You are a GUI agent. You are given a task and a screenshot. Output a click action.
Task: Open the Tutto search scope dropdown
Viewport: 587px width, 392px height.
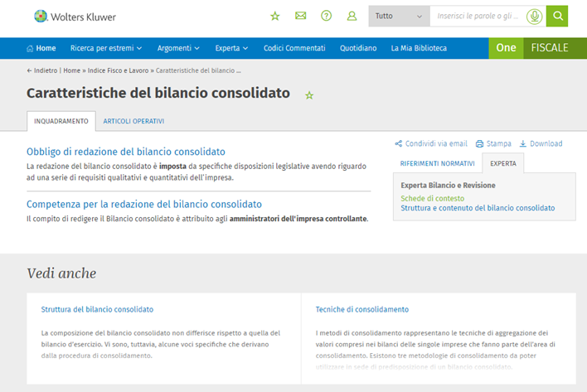point(399,16)
